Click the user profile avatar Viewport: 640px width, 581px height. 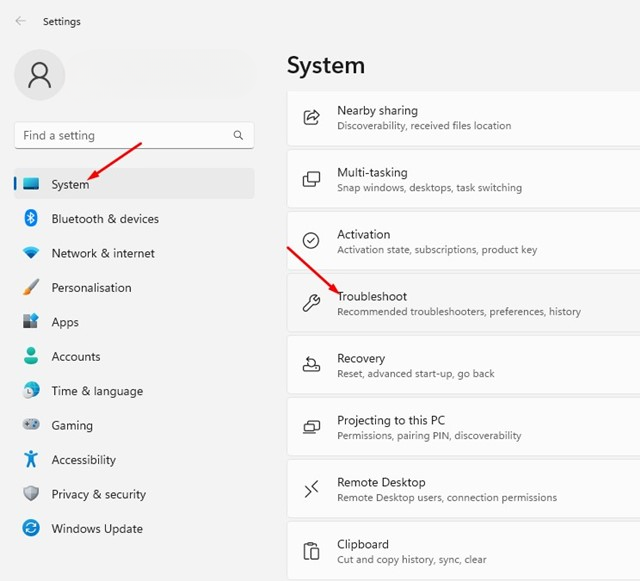pos(40,75)
